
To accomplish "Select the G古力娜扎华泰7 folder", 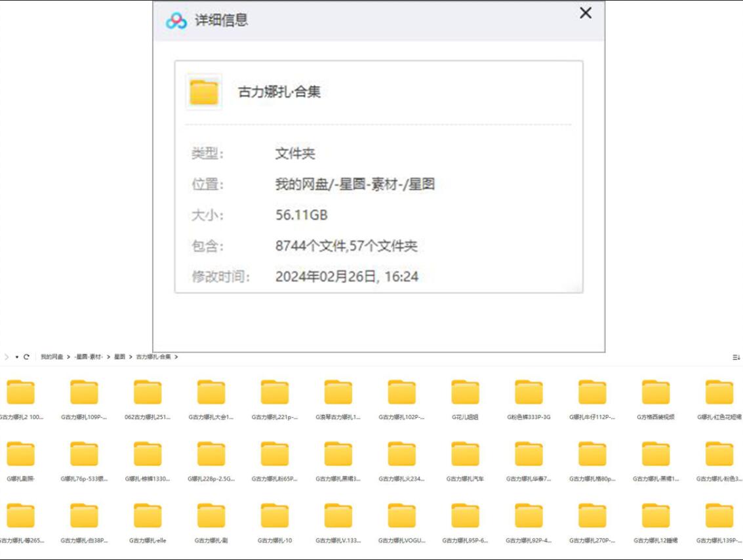I will 529,462.
